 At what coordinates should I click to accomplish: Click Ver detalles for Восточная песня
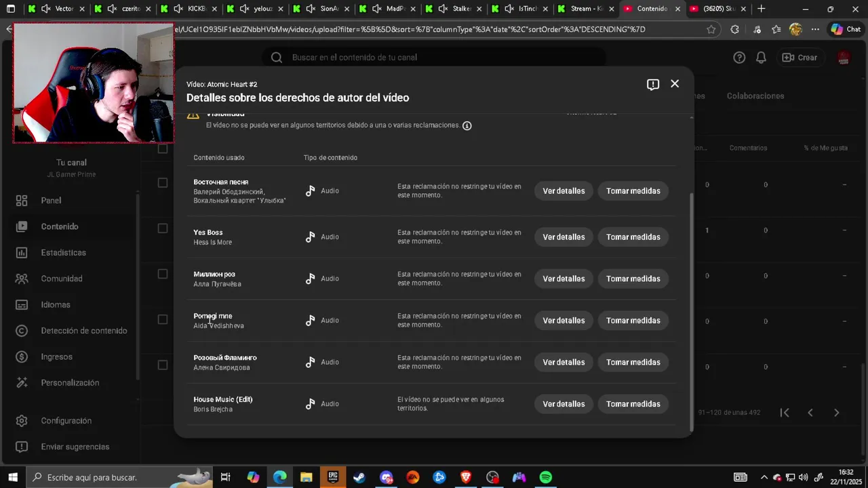point(564,191)
